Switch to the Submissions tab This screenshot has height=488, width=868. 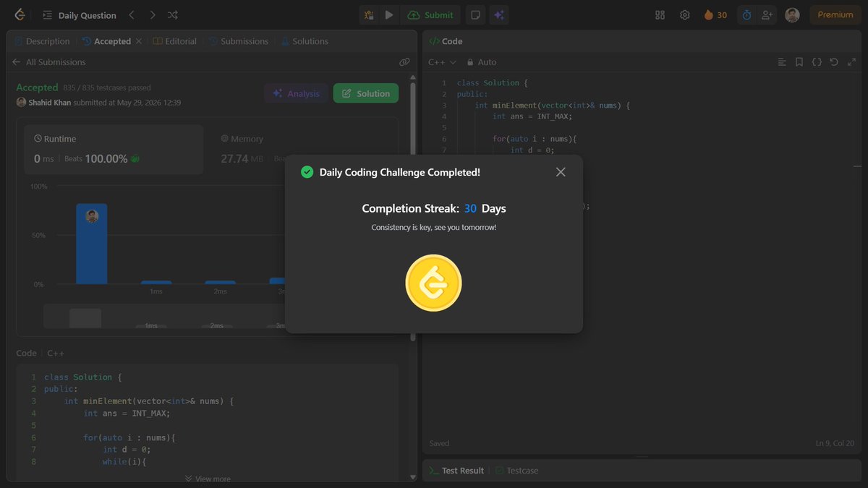[x=239, y=41]
